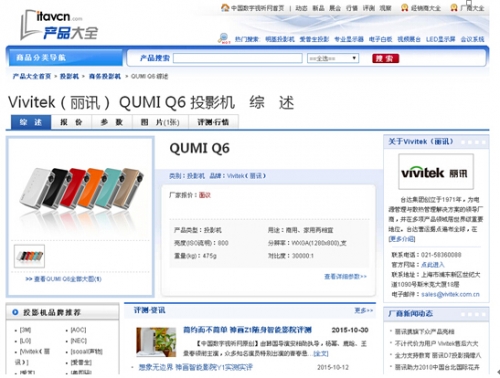This screenshot has width=500, height=378.
Task: Open the 展会 top navigation link
Action: pyautogui.click(x=335, y=8)
